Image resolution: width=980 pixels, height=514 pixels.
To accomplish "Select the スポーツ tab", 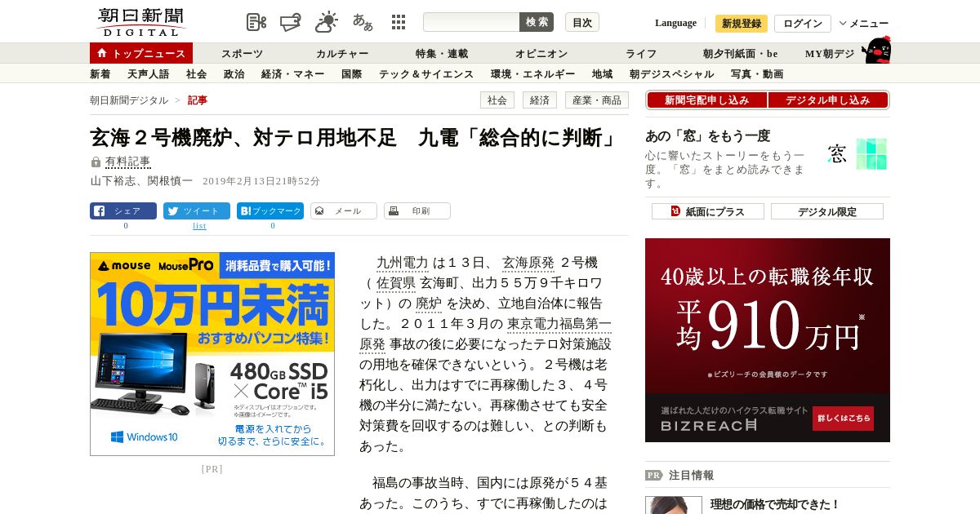I will click(243, 54).
